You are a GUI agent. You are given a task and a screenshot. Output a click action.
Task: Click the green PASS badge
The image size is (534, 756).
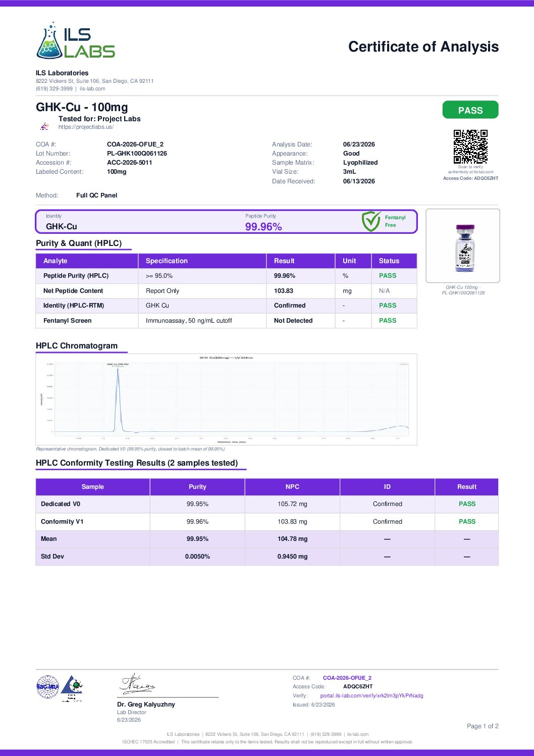pos(470,110)
